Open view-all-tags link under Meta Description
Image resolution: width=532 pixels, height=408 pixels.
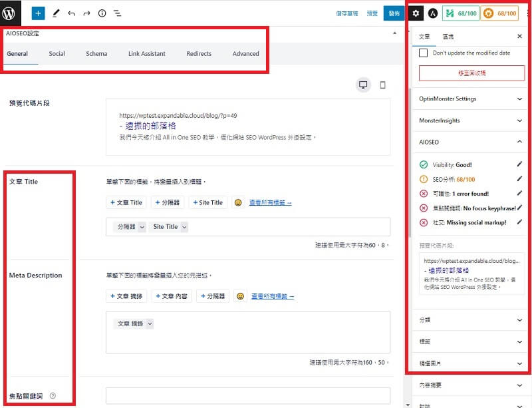273,296
